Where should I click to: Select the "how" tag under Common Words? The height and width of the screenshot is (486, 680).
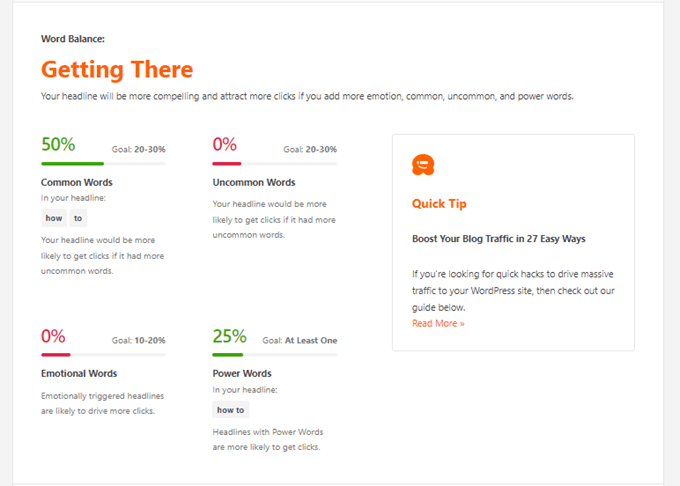[x=54, y=218]
